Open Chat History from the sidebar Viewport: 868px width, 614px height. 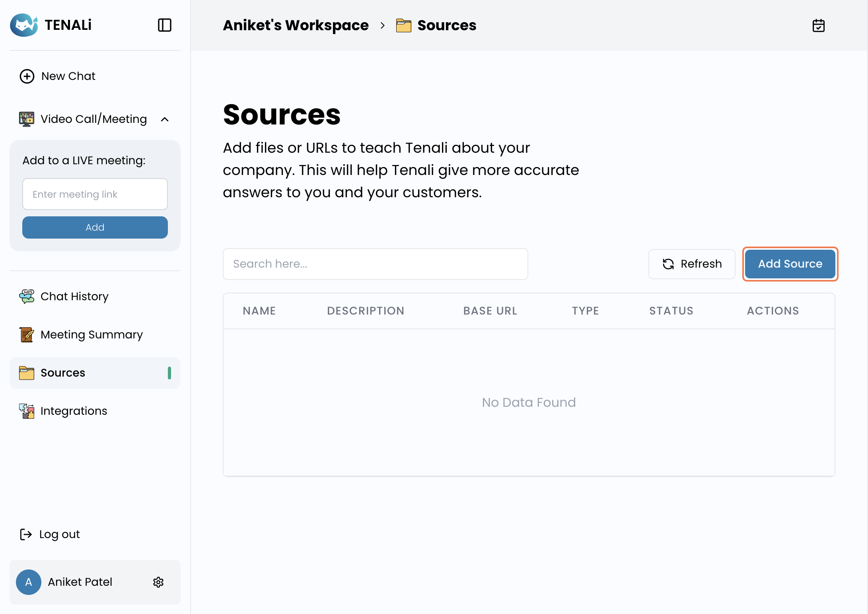click(x=74, y=296)
